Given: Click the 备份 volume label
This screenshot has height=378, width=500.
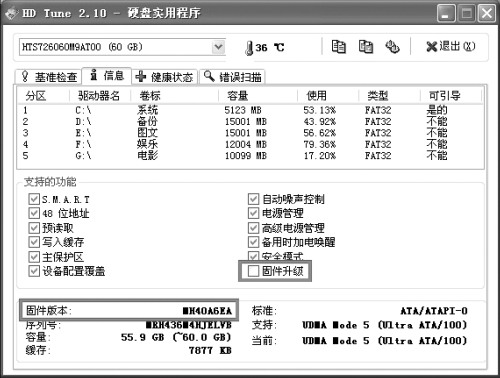Looking at the screenshot, I should point(148,122).
